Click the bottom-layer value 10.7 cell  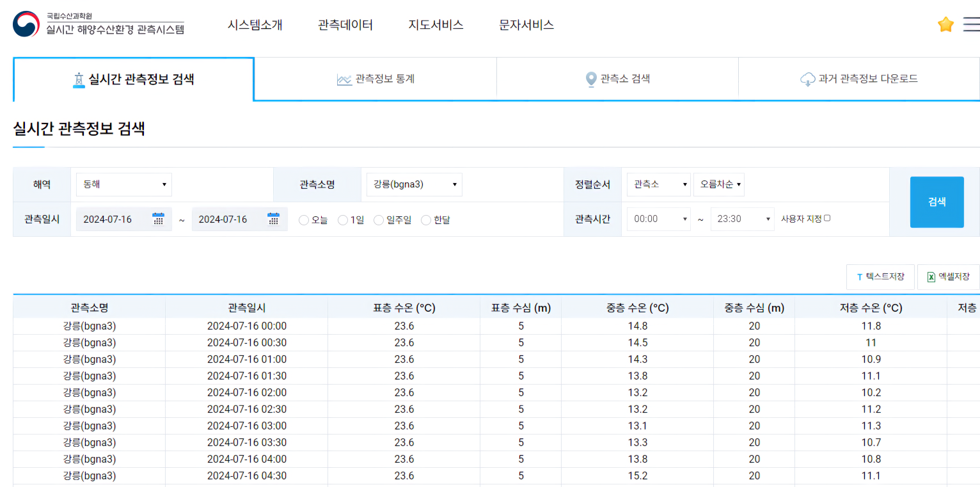[x=871, y=443]
